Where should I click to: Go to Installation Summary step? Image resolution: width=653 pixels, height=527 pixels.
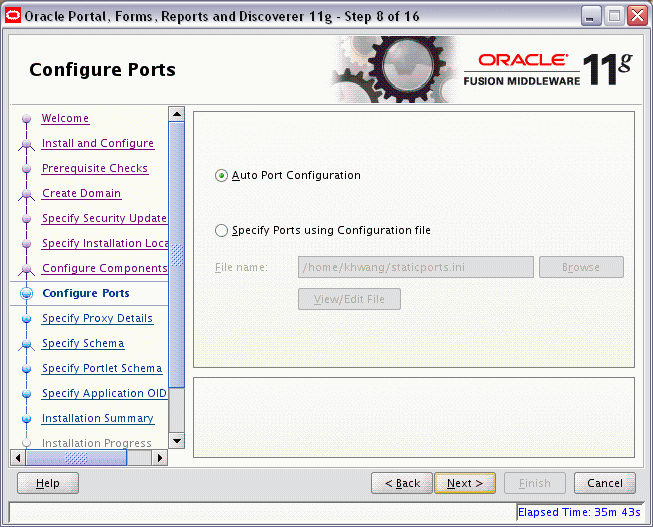tap(98, 418)
